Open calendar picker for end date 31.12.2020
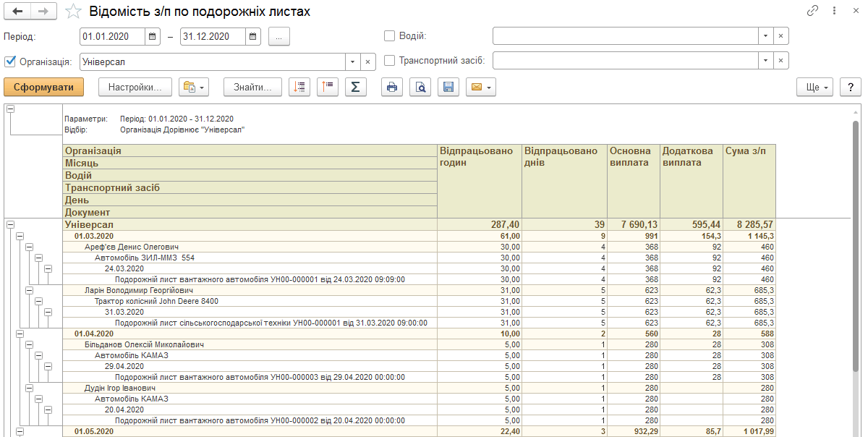This screenshot has width=868, height=437. point(253,36)
